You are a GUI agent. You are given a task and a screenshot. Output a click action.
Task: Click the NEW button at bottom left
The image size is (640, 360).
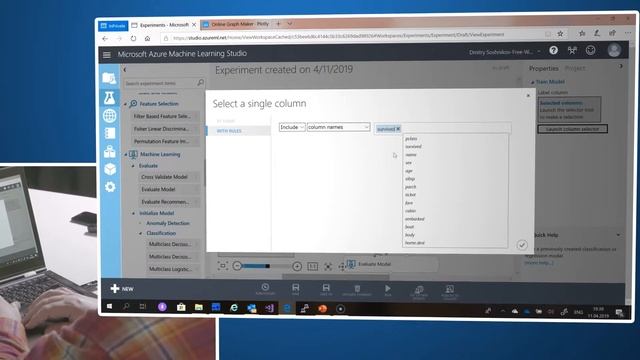pyautogui.click(x=122, y=289)
